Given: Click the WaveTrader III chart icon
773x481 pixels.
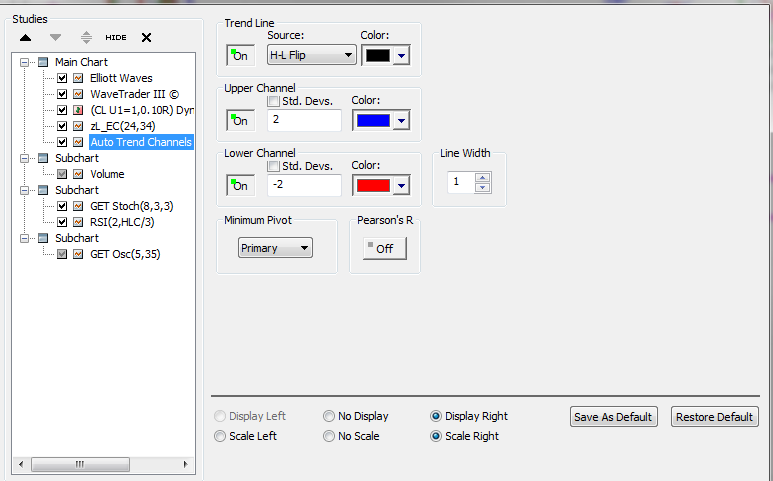Looking at the screenshot, I should coord(78,94).
